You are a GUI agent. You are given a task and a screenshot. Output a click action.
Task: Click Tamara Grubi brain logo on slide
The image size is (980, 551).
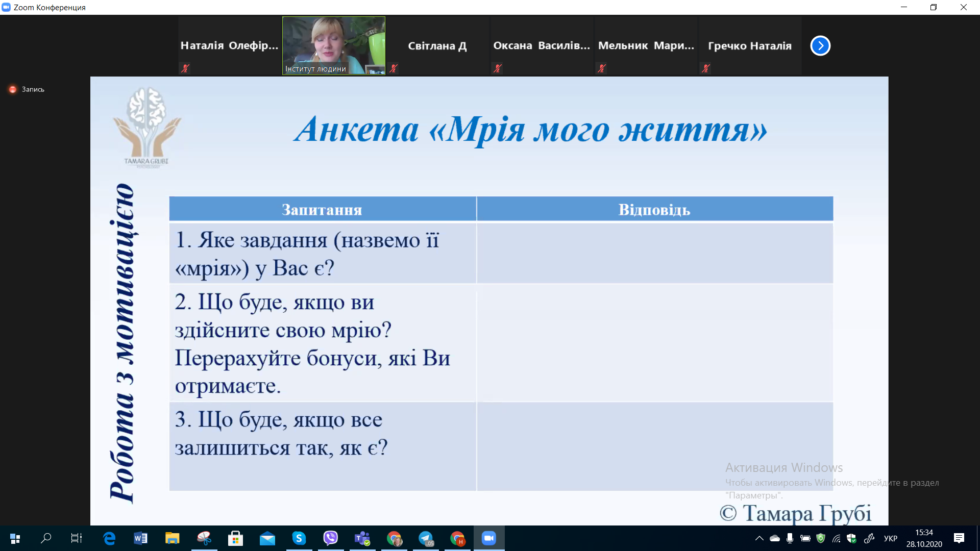tap(146, 127)
